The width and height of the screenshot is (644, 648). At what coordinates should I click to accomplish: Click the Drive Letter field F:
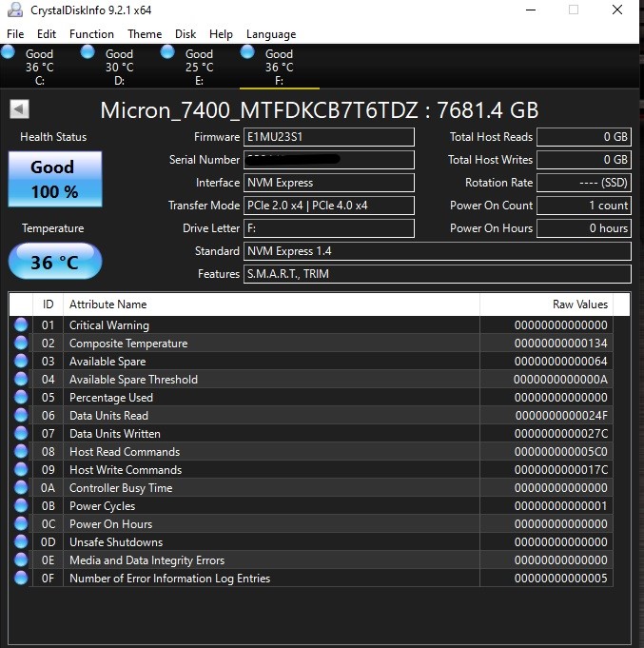tap(329, 228)
